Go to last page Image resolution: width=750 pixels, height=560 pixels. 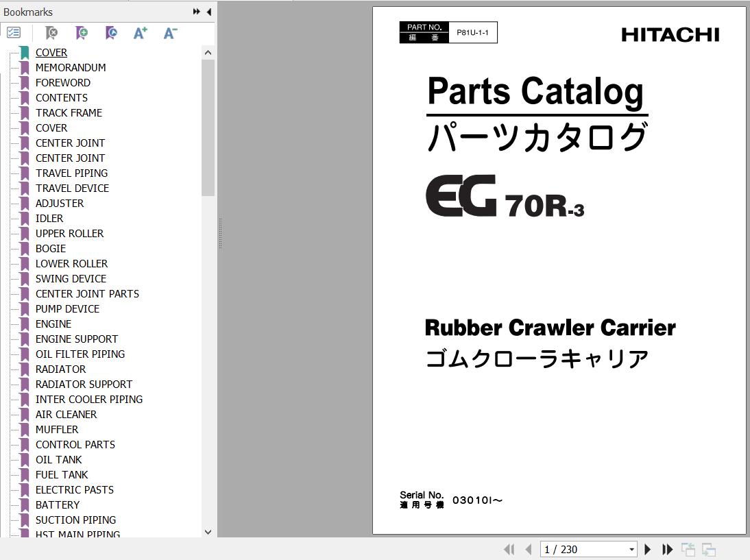tap(667, 550)
